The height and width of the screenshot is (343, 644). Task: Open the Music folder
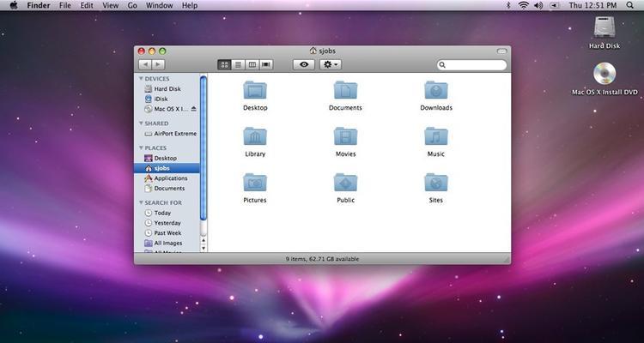click(435, 136)
